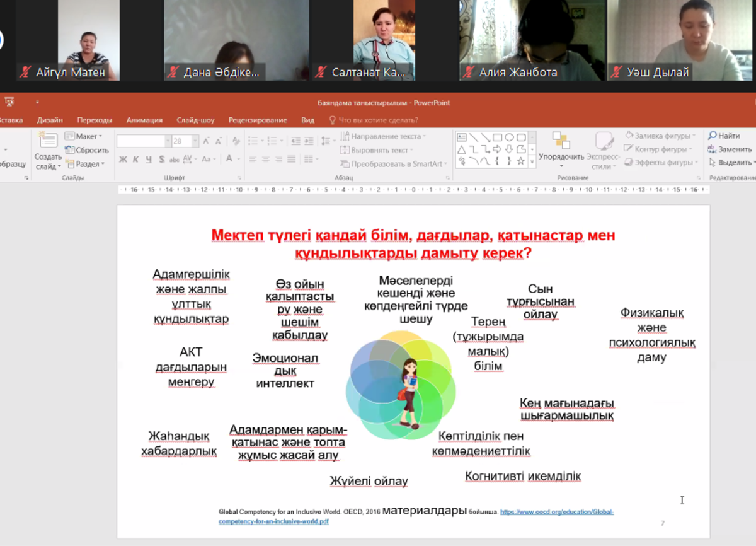The height and width of the screenshot is (546, 756).
Task: Switch to the Рецензирование tab
Action: (x=258, y=120)
